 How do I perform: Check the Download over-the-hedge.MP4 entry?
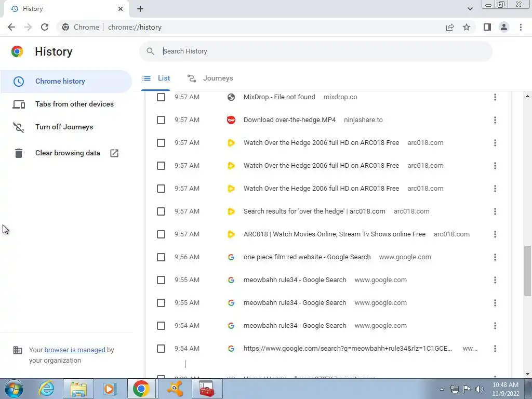tap(161, 120)
